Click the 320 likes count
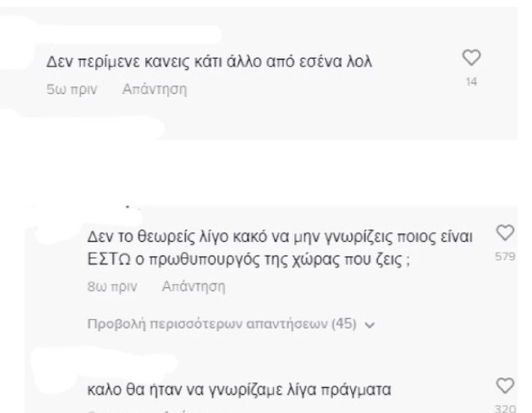The image size is (532, 413). click(x=505, y=407)
